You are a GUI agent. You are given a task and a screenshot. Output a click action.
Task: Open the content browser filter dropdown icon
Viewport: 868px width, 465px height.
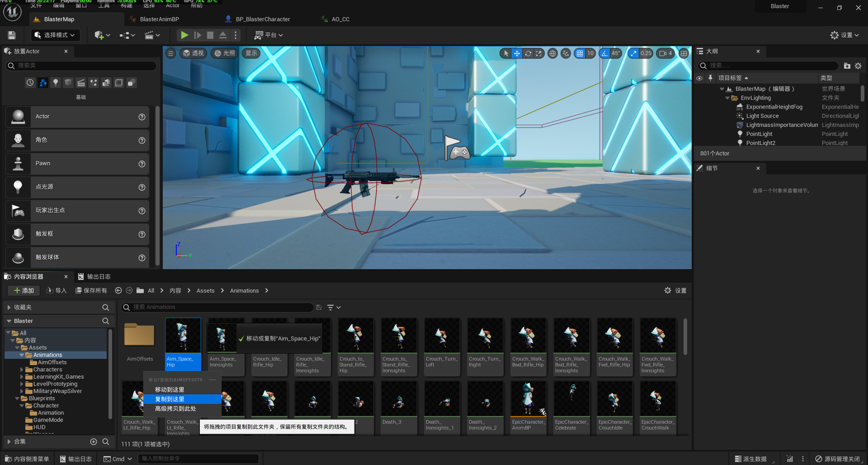click(334, 308)
